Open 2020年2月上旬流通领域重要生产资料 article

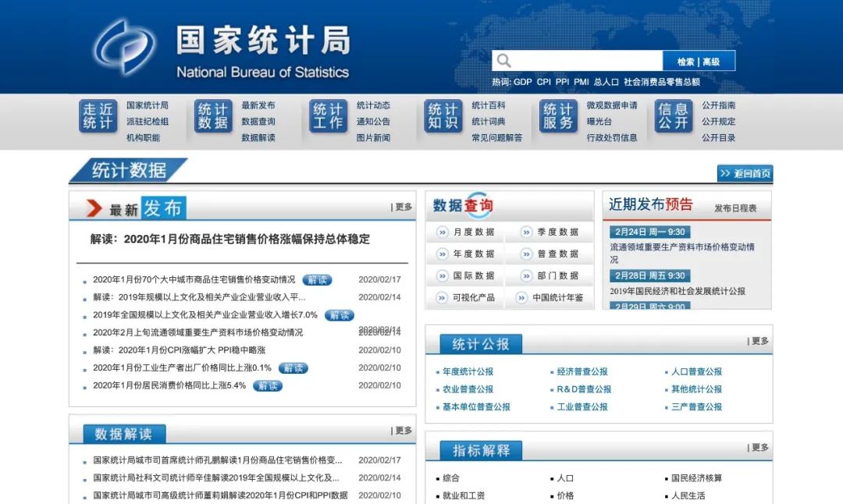tap(197, 332)
